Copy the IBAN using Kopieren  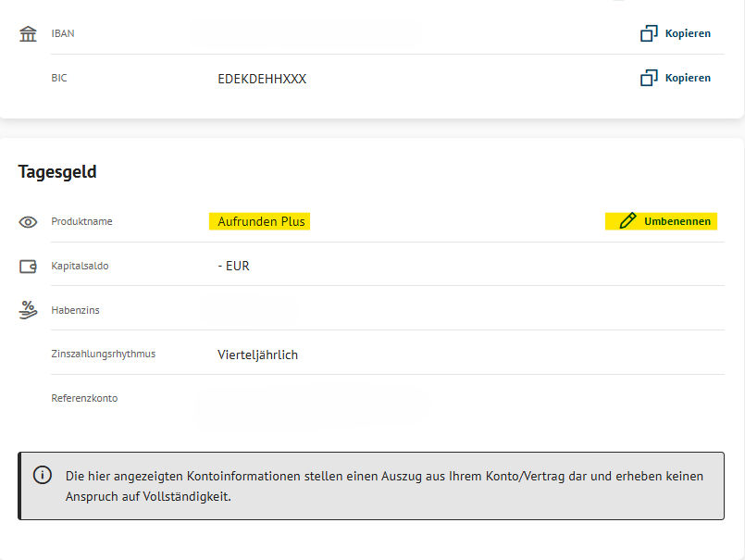coord(676,33)
